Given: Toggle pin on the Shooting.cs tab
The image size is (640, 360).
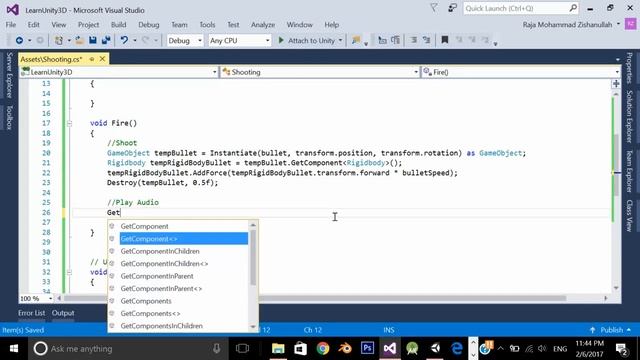Looking at the screenshot, I should coord(92,59).
